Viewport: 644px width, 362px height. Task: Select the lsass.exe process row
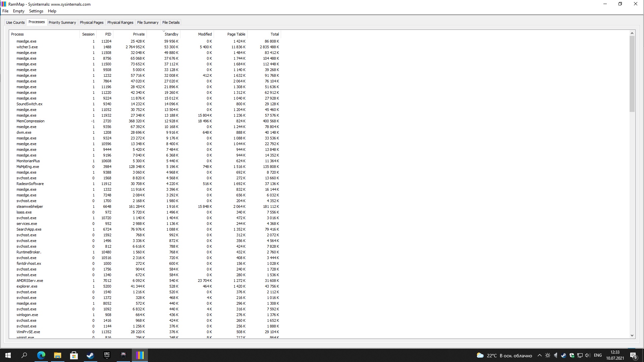coord(145,212)
